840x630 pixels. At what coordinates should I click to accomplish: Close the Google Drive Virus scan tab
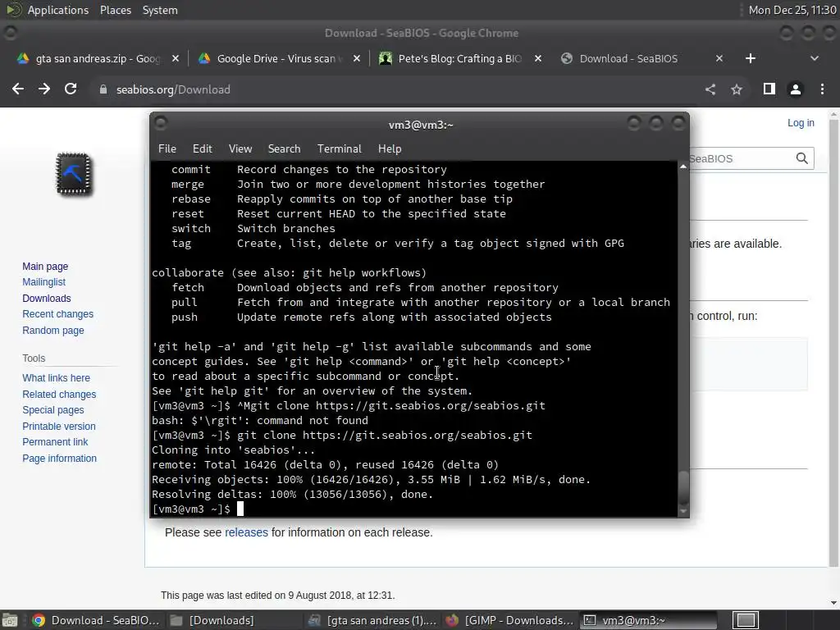point(357,58)
